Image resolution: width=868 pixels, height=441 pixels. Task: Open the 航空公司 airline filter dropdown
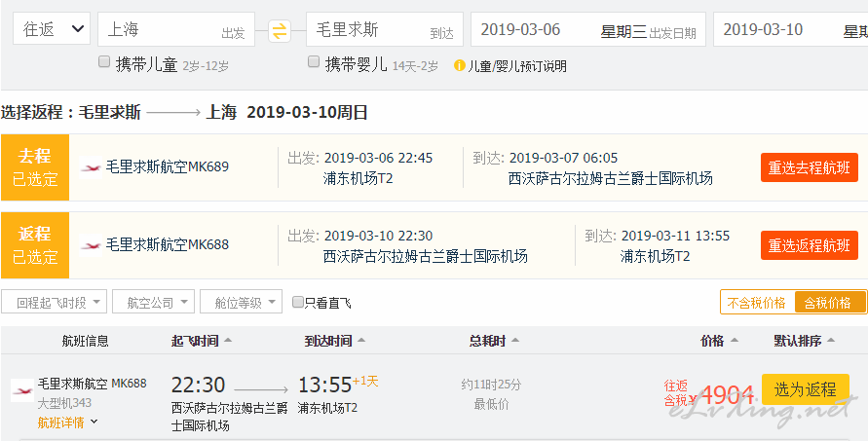click(x=153, y=302)
